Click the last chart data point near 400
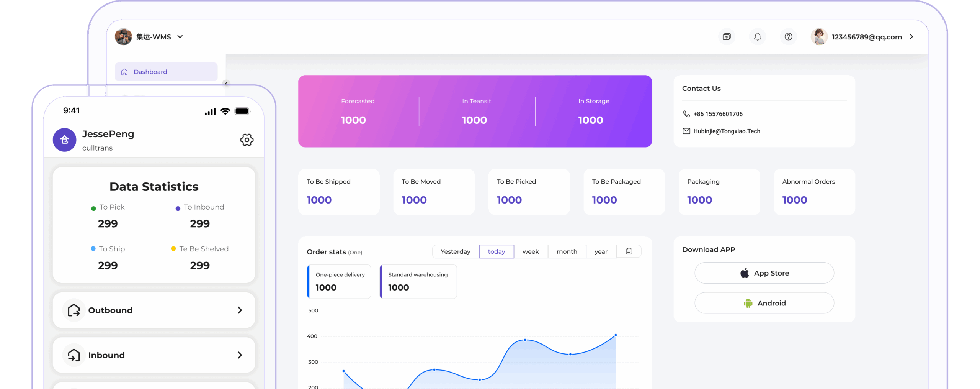Image resolution: width=980 pixels, height=389 pixels. [616, 335]
